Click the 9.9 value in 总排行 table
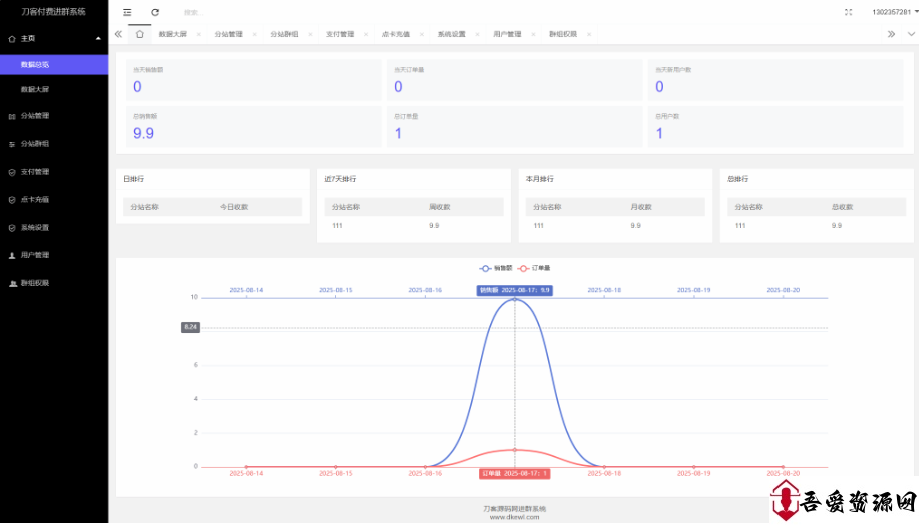Viewport: 919px width, 525px height. (x=836, y=226)
